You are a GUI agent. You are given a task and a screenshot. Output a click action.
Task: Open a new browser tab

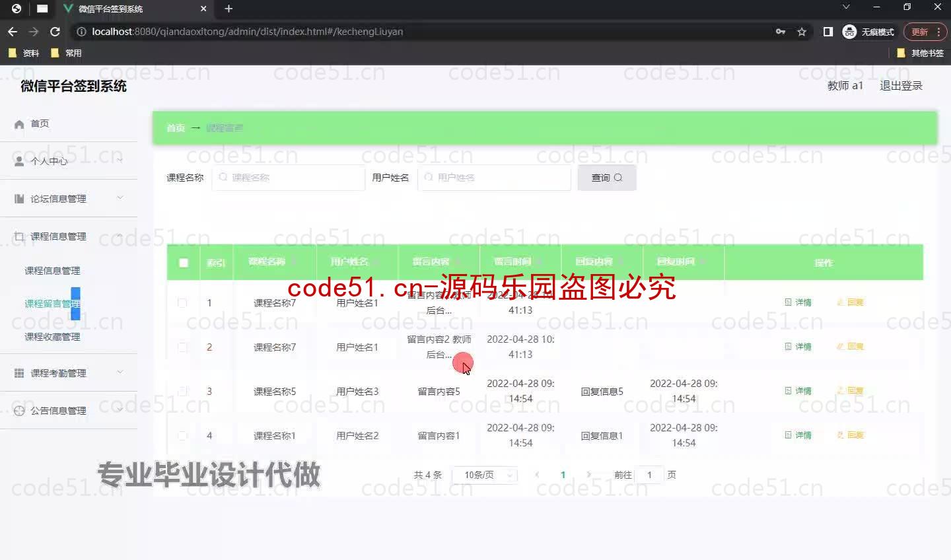click(229, 9)
